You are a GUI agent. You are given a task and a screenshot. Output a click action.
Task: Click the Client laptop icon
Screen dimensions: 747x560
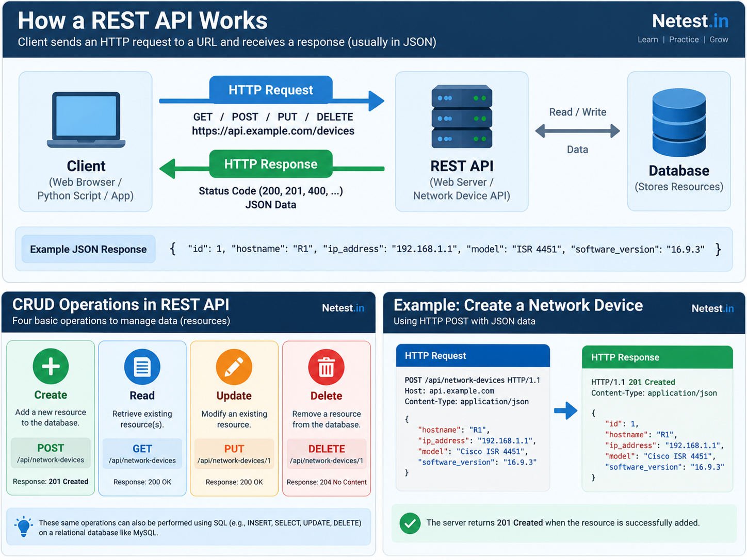click(x=86, y=120)
